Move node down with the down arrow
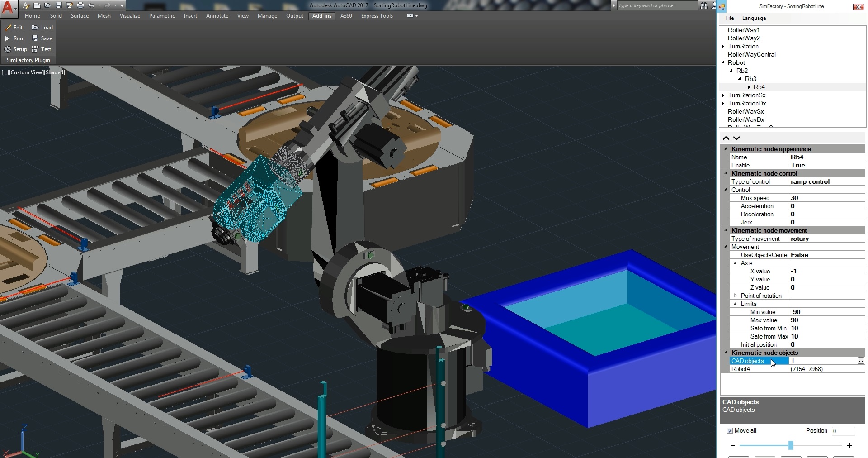Image resolution: width=868 pixels, height=458 pixels. tap(736, 138)
